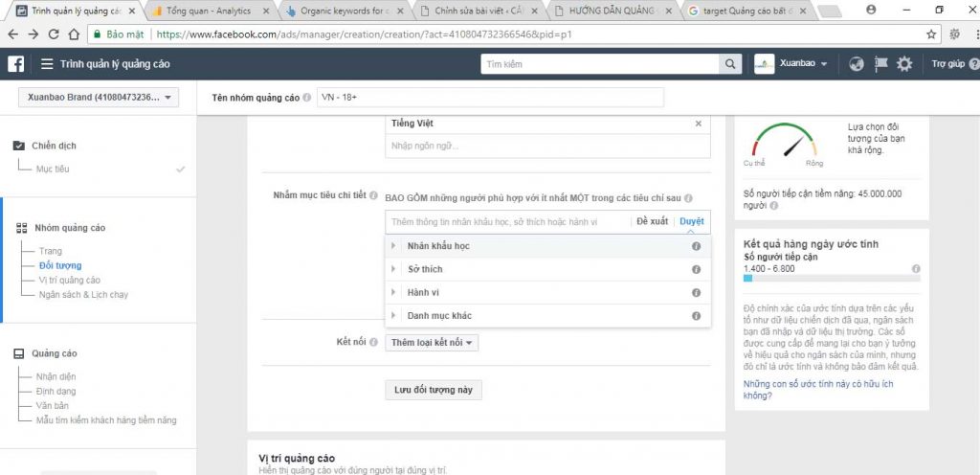
Task: Switch to target Quảng cáo Google tab
Action: click(747, 11)
